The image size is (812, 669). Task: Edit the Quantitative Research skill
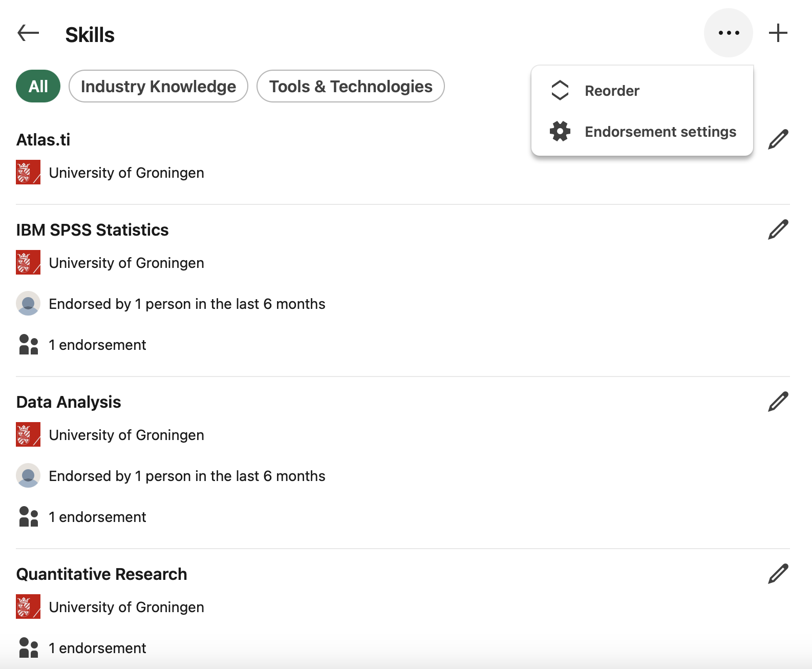point(778,574)
